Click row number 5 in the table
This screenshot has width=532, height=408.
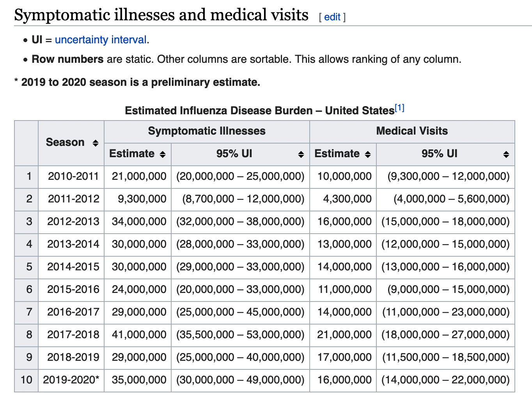tap(29, 267)
